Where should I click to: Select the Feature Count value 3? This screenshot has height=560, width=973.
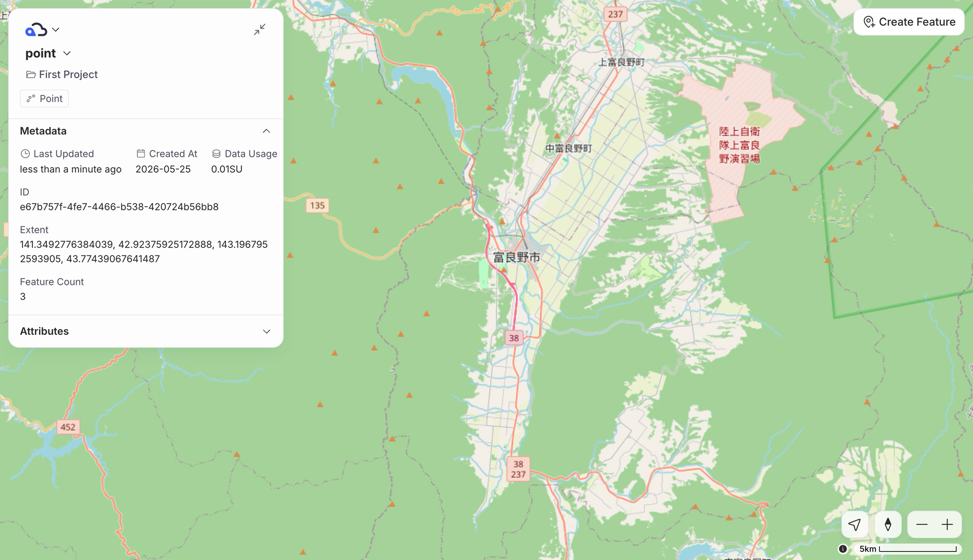pyautogui.click(x=23, y=296)
